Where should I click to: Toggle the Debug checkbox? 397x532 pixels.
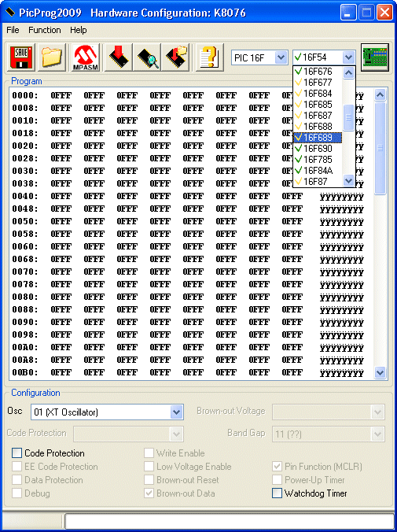[x=17, y=493]
